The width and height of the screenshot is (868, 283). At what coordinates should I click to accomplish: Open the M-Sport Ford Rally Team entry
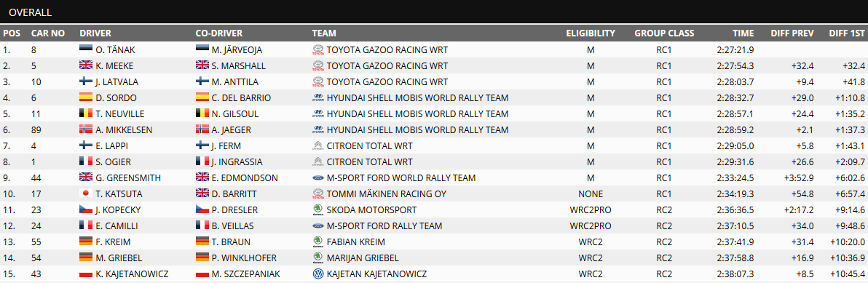(x=384, y=226)
